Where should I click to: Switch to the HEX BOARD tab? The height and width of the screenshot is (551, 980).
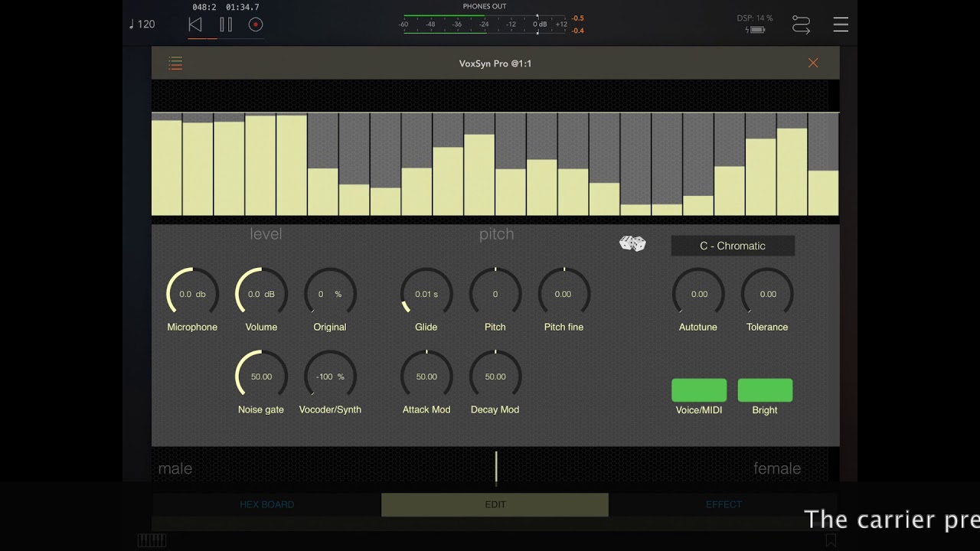tap(266, 504)
